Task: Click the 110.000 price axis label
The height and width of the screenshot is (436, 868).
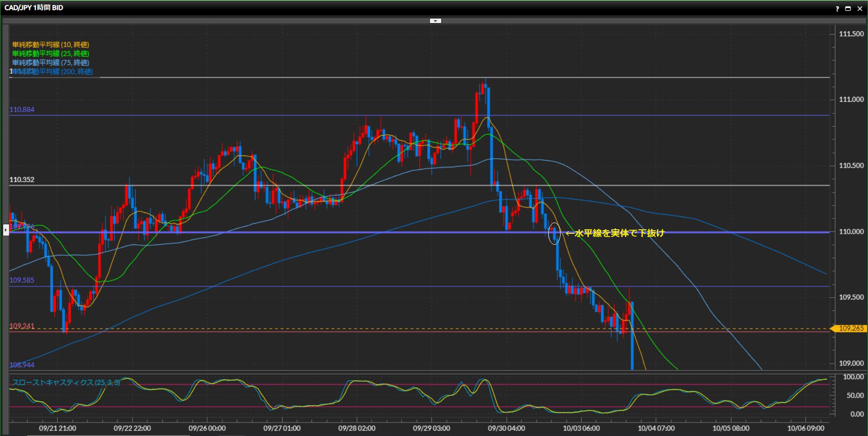Action: click(851, 232)
